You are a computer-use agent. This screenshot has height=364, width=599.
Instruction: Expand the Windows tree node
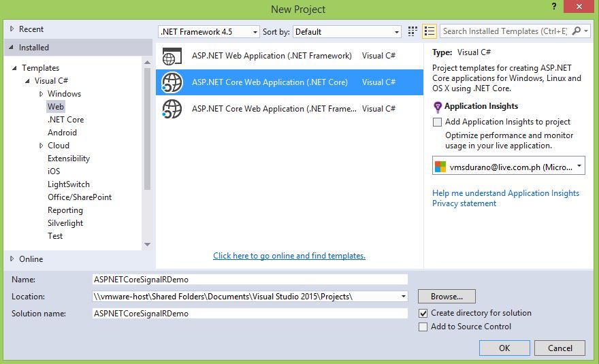coord(41,94)
